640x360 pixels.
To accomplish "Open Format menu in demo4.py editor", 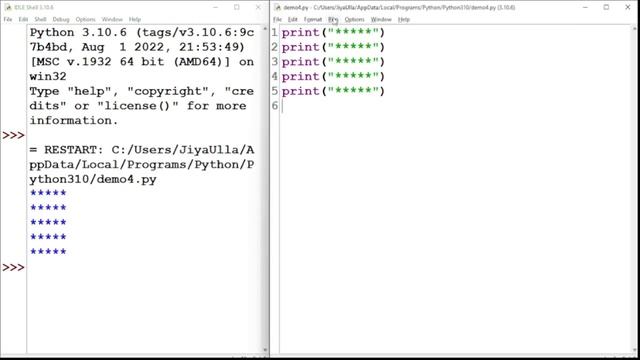I will (x=313, y=19).
